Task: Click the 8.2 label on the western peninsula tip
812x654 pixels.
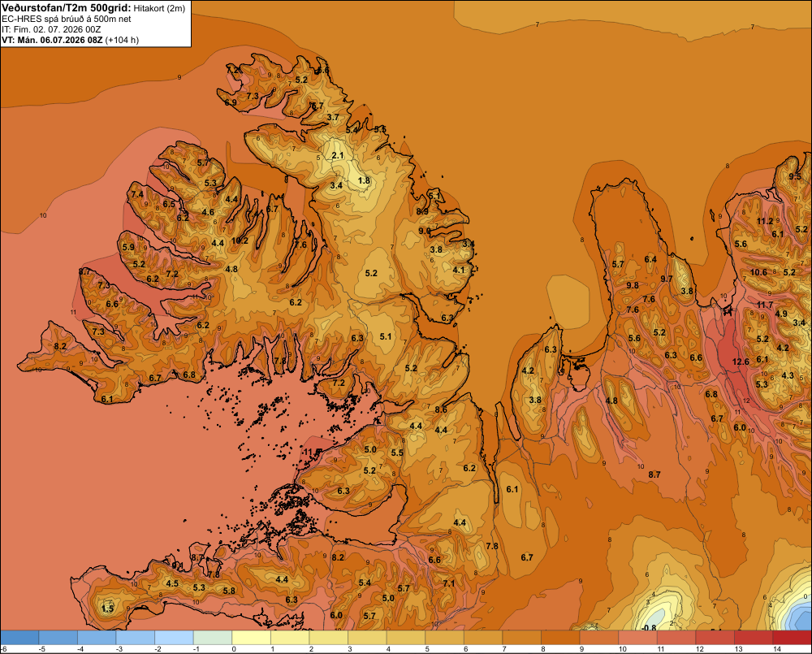Action: point(60,346)
